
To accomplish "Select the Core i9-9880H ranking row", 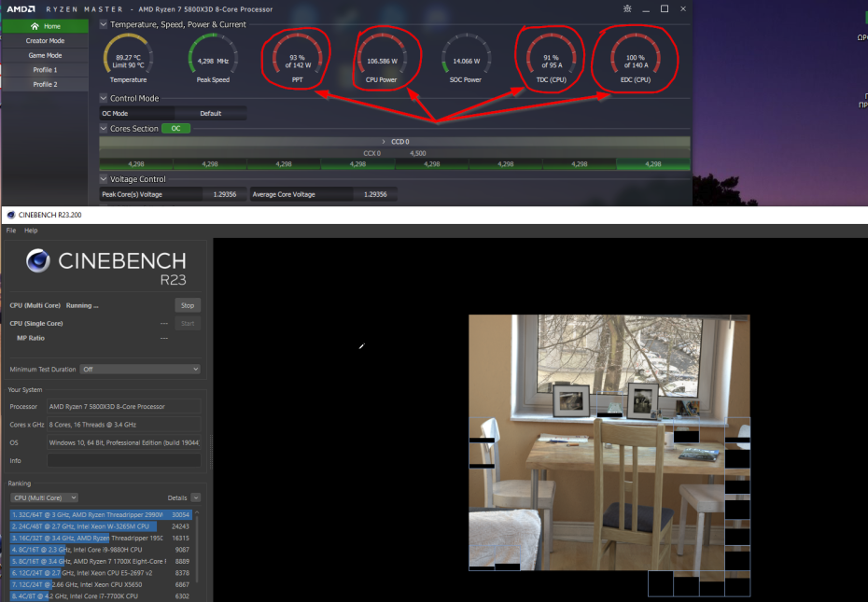I will point(101,550).
